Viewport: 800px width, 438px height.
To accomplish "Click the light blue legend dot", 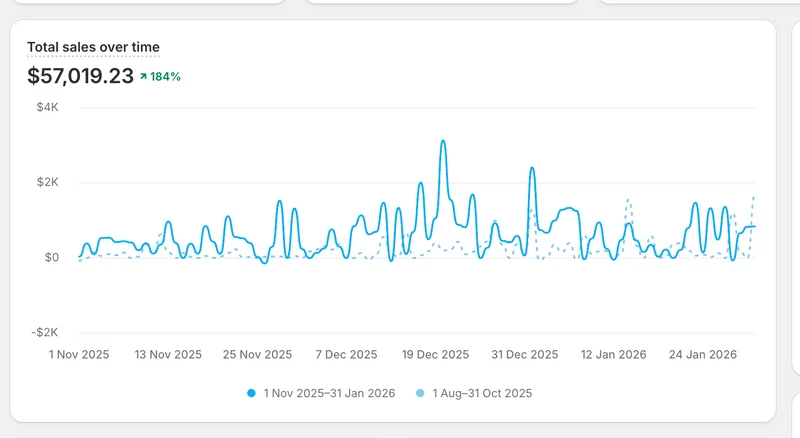I will (x=420, y=393).
